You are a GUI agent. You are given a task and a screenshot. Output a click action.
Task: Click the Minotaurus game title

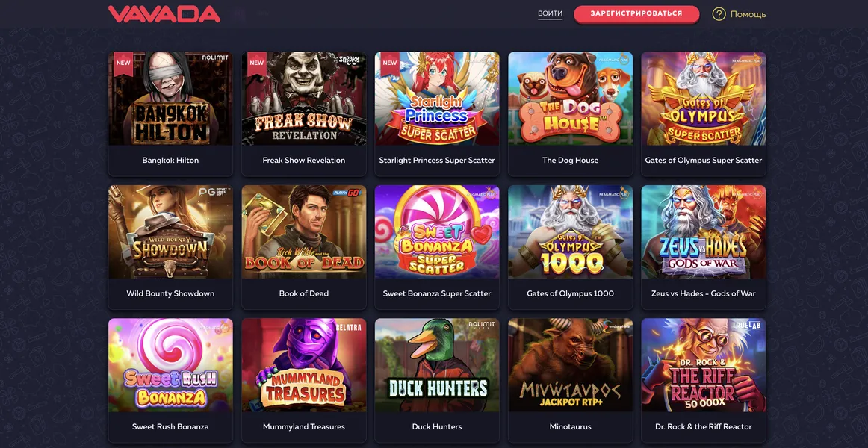click(570, 427)
